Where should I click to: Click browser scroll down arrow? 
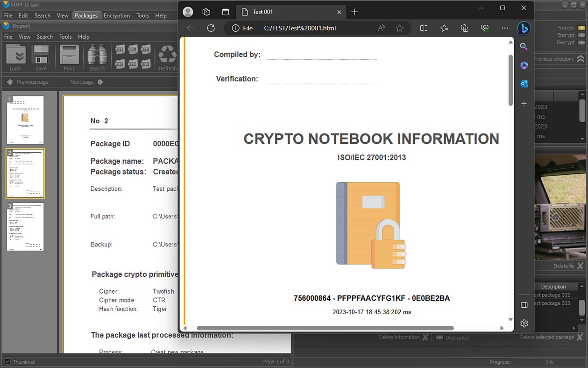point(510,319)
